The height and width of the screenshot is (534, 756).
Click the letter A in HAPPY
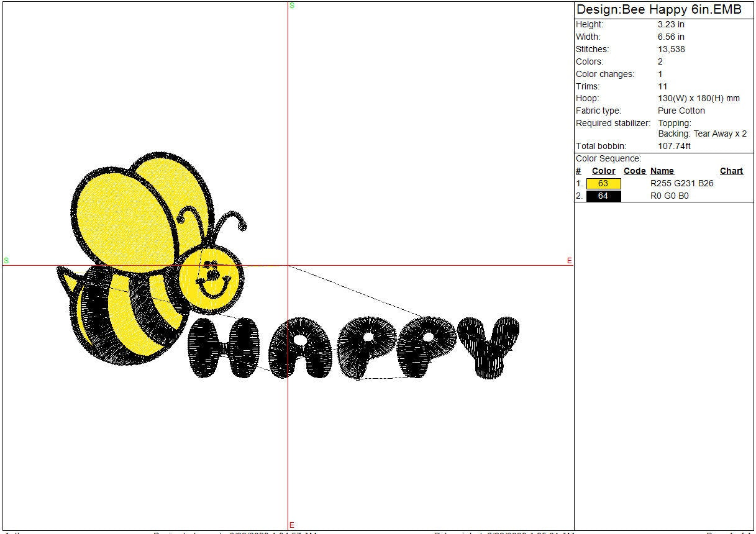coord(299,348)
